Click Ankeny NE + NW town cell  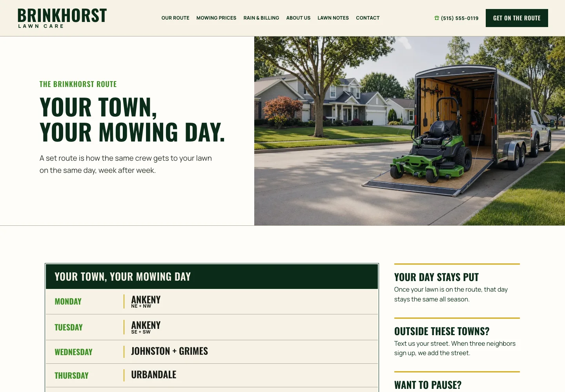pyautogui.click(x=146, y=301)
